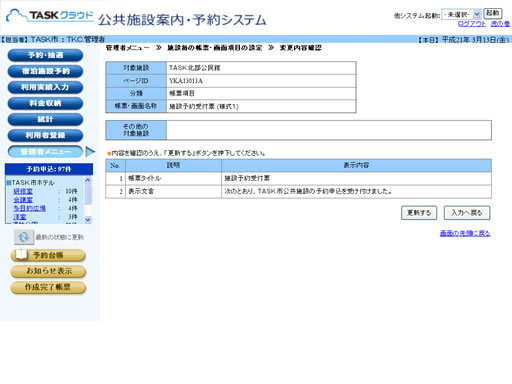This screenshot has width=512, height=384.
Task: Click the TASKクラウド cloud logo
Action: coord(50,16)
